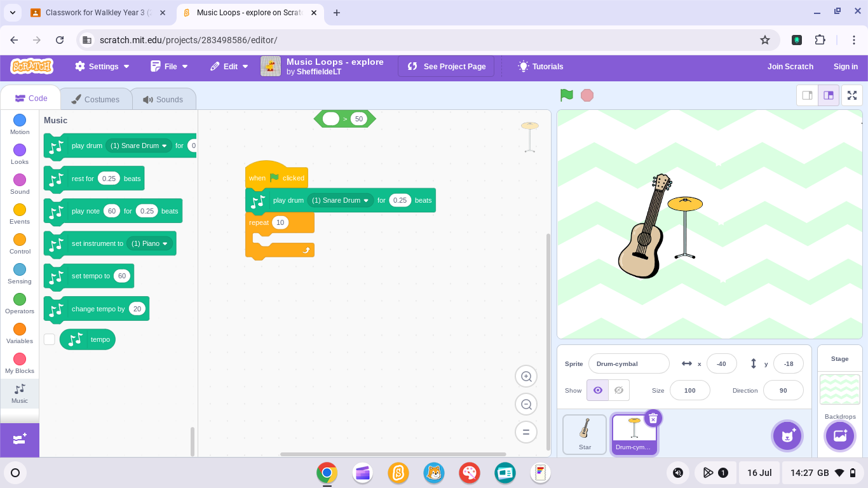Open the My Blocks category
The image size is (868, 488).
pyautogui.click(x=20, y=363)
